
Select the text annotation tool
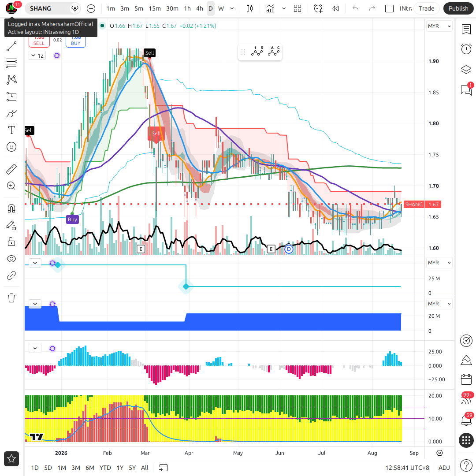(11, 130)
